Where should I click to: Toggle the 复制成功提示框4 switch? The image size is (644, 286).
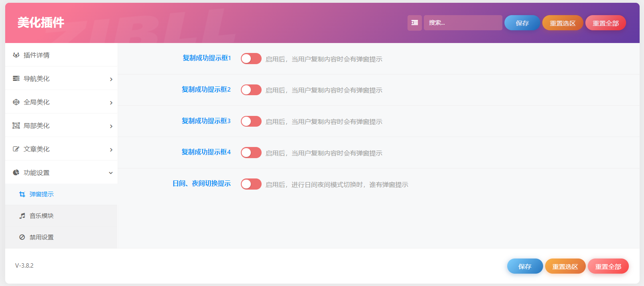251,153
